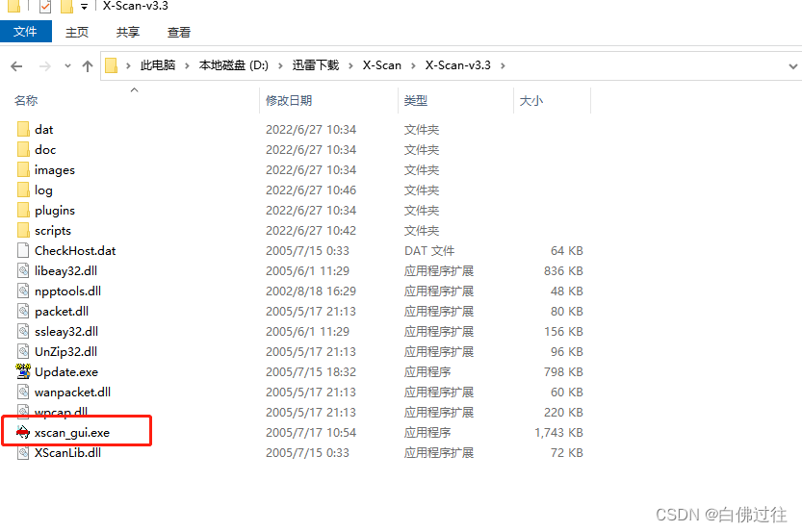Select file name Update.exe
Screen dimensions: 802x532
coord(66,372)
